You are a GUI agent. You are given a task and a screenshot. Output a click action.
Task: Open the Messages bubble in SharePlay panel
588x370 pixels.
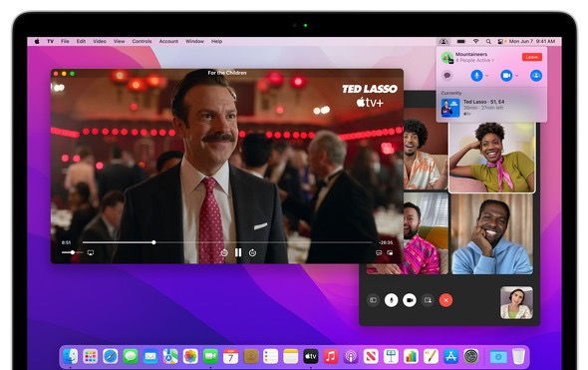point(447,76)
